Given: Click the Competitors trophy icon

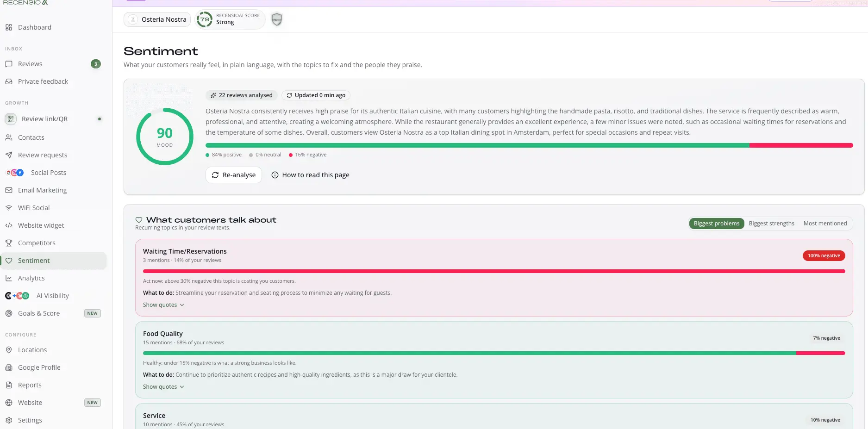Looking at the screenshot, I should (9, 243).
